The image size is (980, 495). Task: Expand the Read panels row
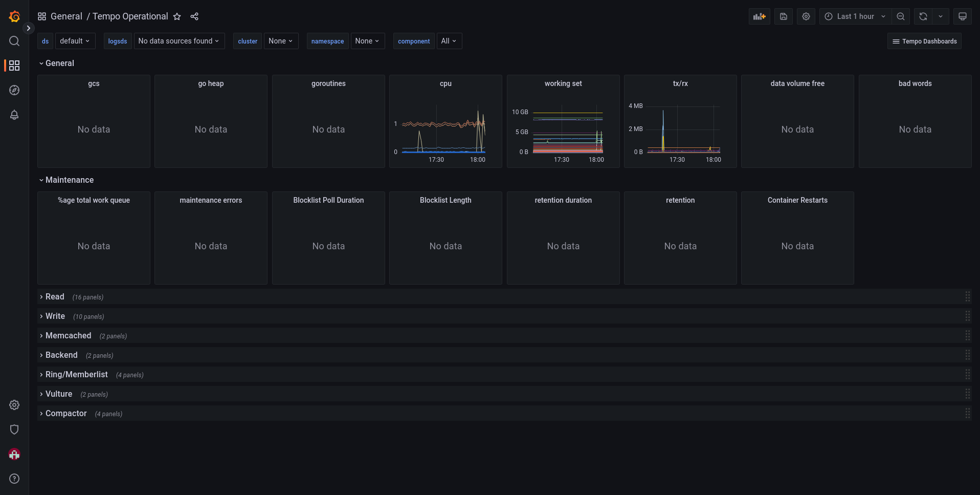(53, 296)
